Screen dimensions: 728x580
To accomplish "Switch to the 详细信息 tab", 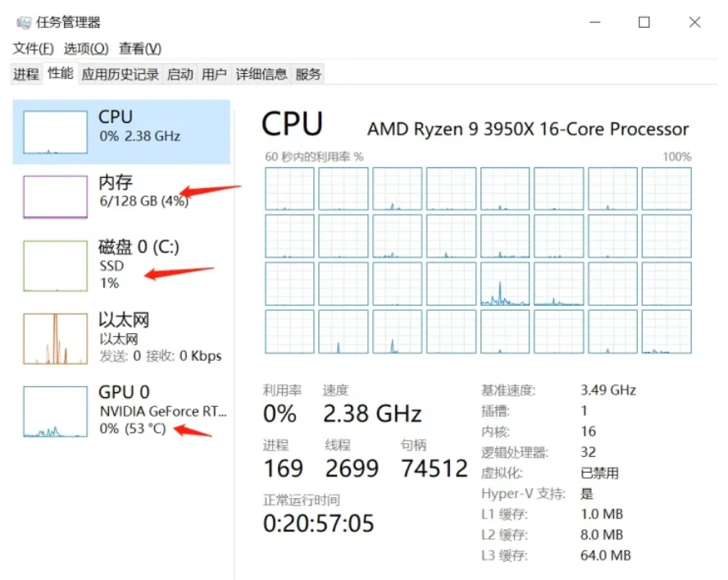I will [261, 75].
